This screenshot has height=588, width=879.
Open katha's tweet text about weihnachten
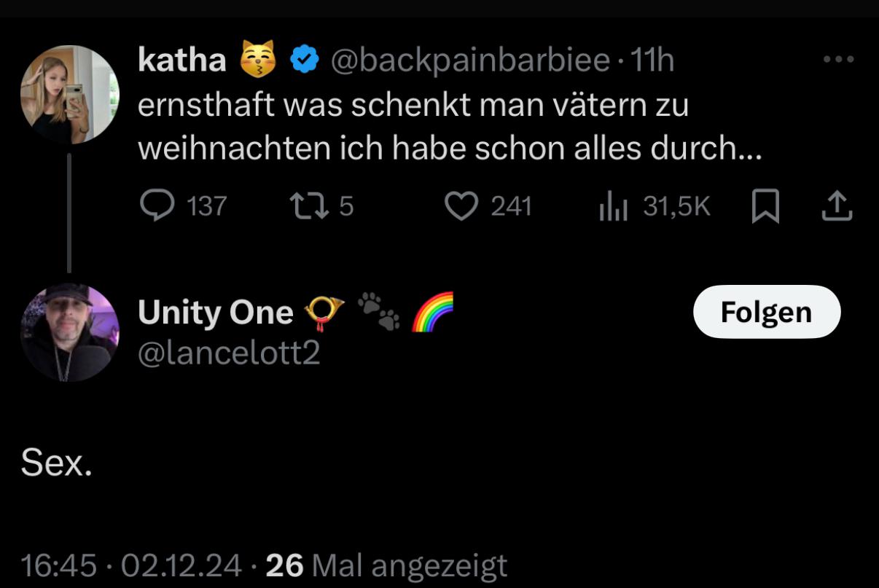[x=448, y=128]
